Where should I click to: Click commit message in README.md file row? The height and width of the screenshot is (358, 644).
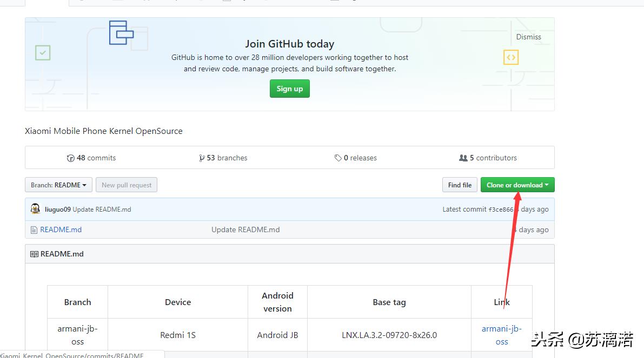pos(245,229)
